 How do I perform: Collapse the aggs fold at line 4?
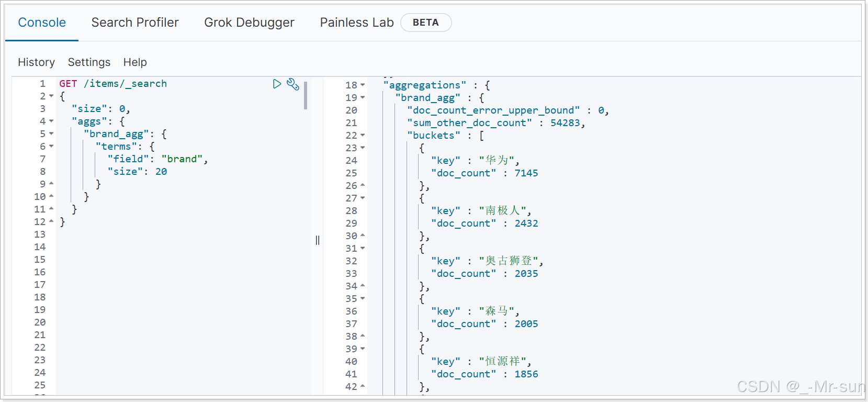pyautogui.click(x=51, y=121)
